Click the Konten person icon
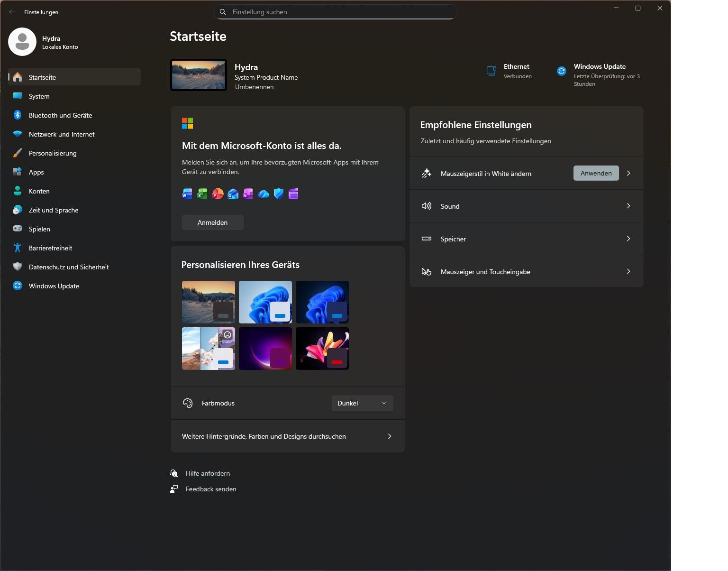This screenshot has width=728, height=571. [18, 191]
